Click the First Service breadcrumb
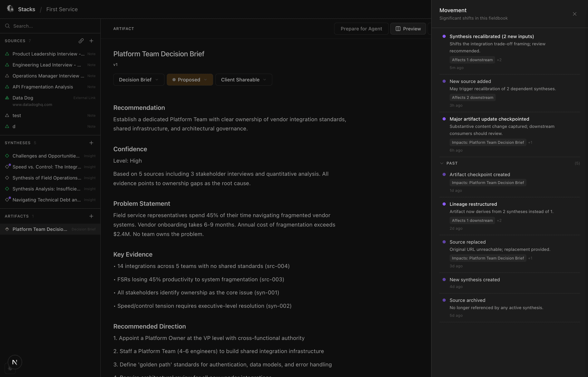The height and width of the screenshot is (377, 588). (x=62, y=9)
